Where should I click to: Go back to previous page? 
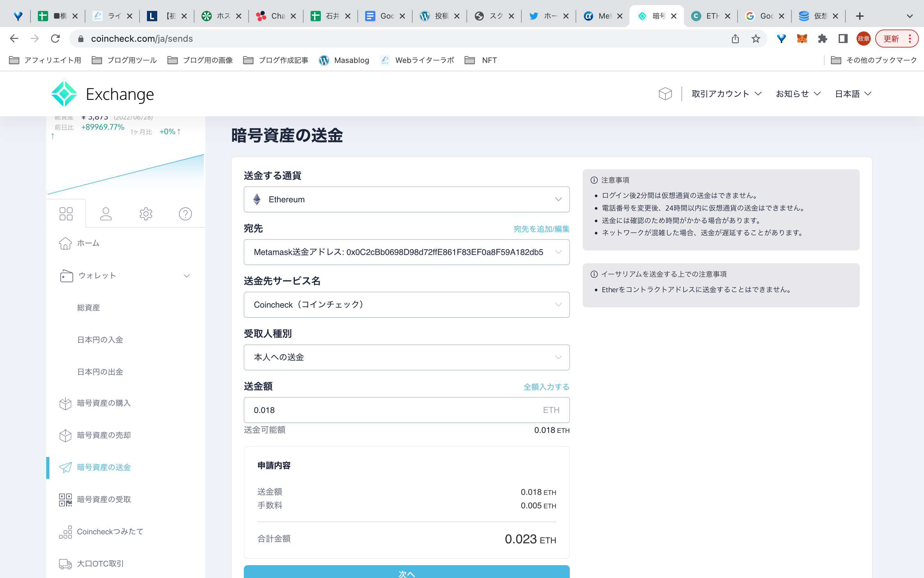point(14,39)
